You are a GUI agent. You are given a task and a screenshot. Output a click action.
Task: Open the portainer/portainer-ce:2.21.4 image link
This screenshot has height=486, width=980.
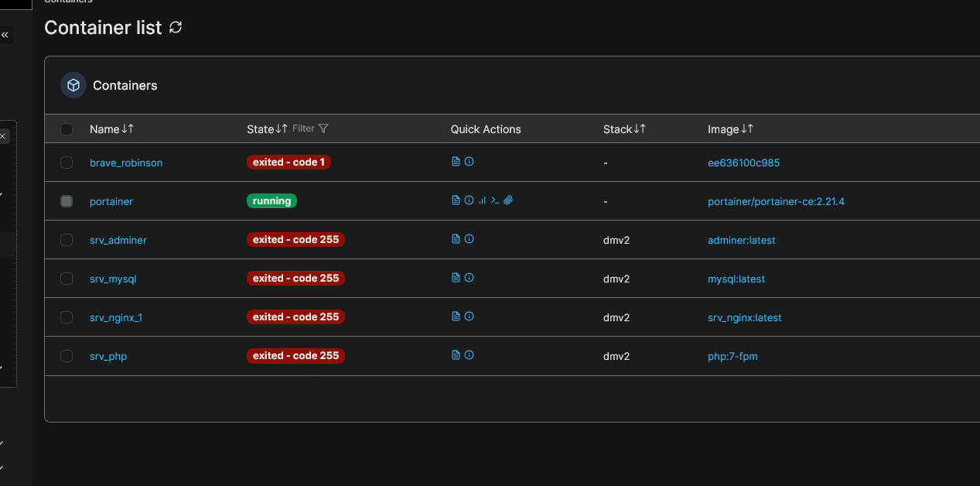pyautogui.click(x=776, y=201)
